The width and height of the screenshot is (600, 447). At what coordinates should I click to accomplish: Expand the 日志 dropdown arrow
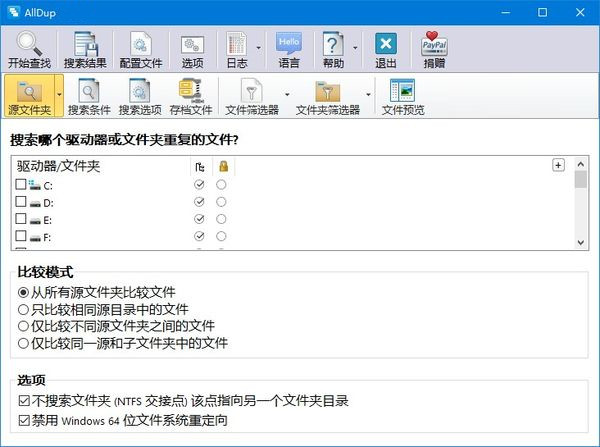pyautogui.click(x=259, y=48)
